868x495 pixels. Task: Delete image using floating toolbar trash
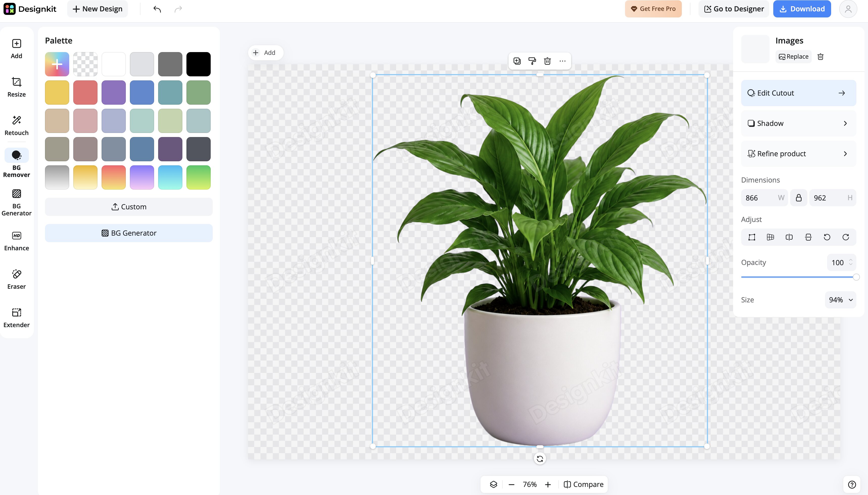pos(547,61)
